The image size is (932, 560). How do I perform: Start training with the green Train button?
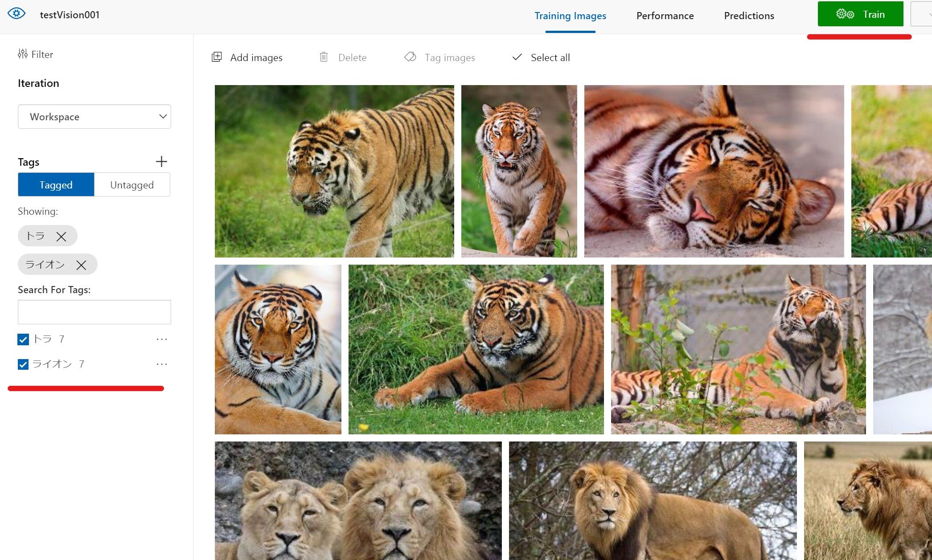[860, 14]
